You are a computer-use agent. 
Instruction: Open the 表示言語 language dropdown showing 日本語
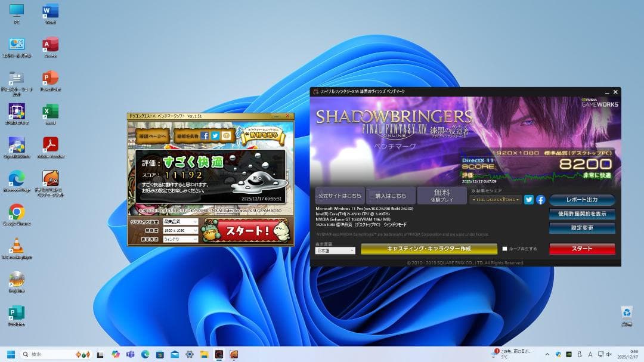pyautogui.click(x=334, y=250)
